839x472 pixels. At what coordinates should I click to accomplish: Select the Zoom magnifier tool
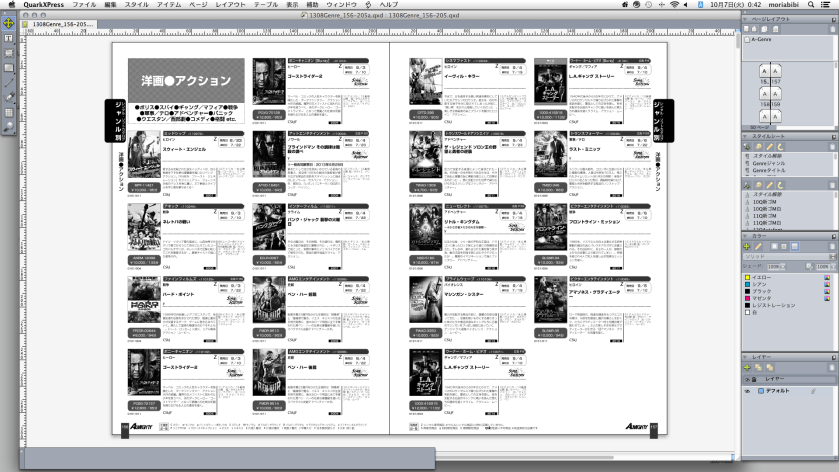[x=9, y=127]
